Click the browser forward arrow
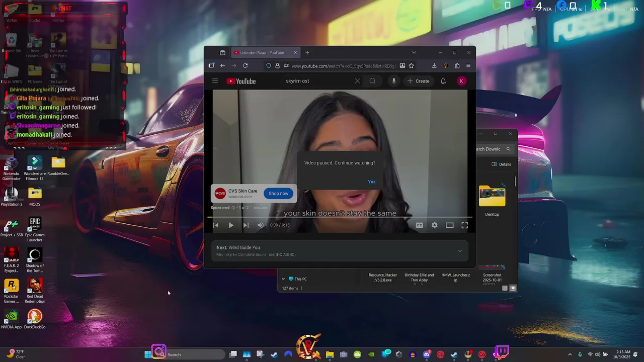Viewport: 644px width, 362px height. [x=233, y=66]
